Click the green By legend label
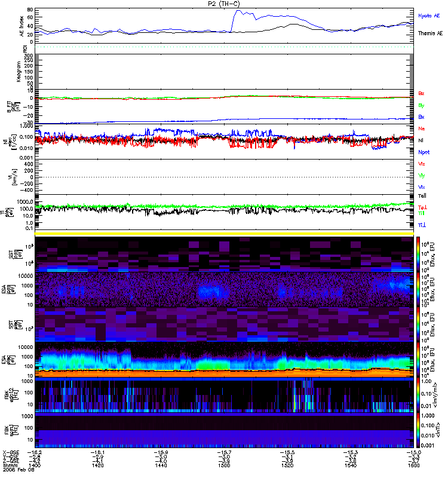The image size is (448, 478). [x=422, y=105]
